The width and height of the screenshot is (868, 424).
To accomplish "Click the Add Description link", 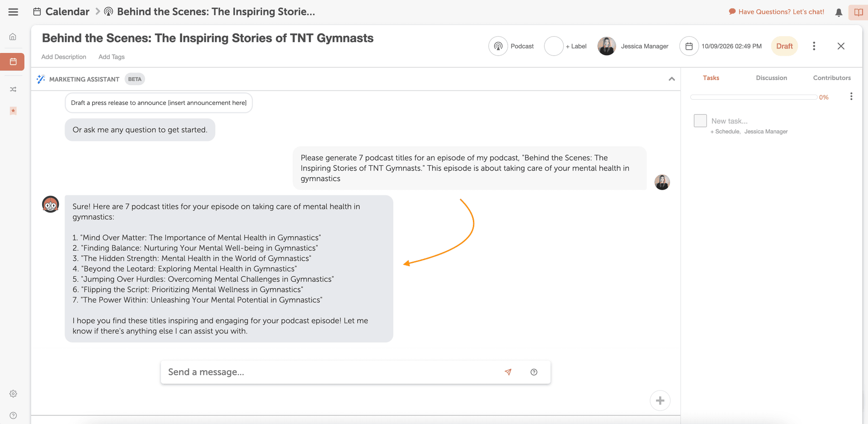I will pos(63,57).
